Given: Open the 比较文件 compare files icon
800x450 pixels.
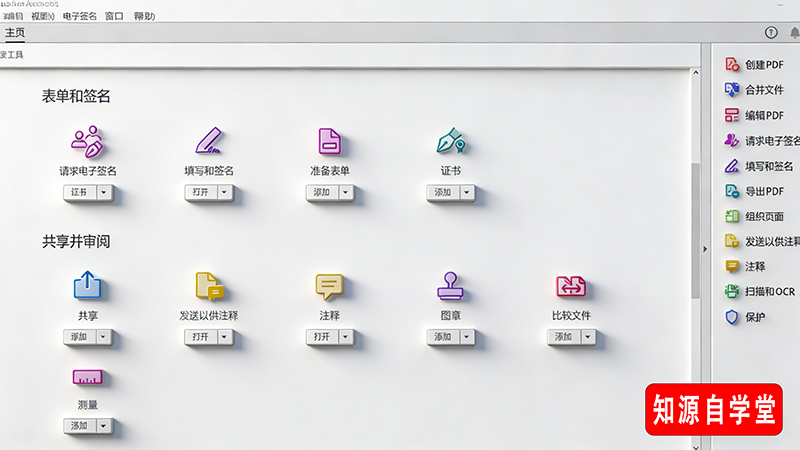Looking at the screenshot, I should coord(571,286).
